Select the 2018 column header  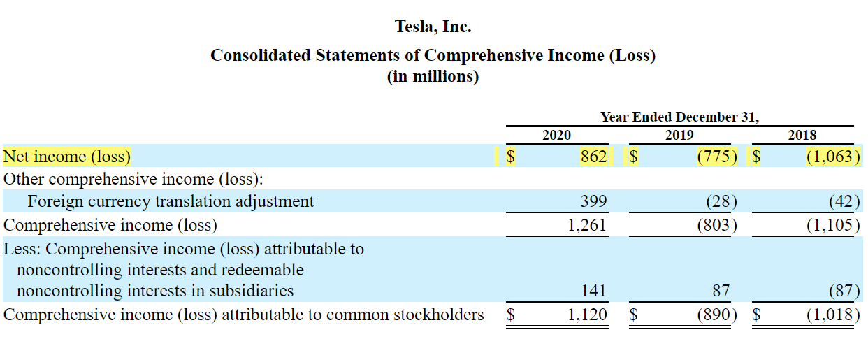pyautogui.click(x=802, y=136)
